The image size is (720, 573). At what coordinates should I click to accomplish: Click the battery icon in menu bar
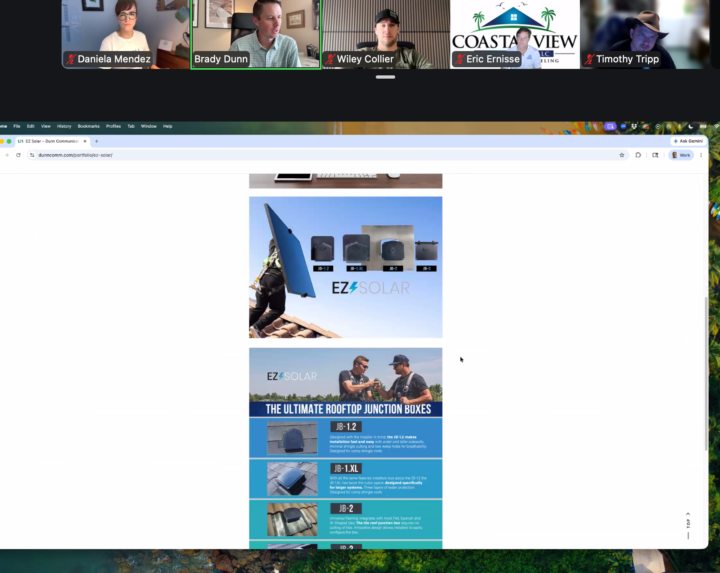(x=703, y=126)
